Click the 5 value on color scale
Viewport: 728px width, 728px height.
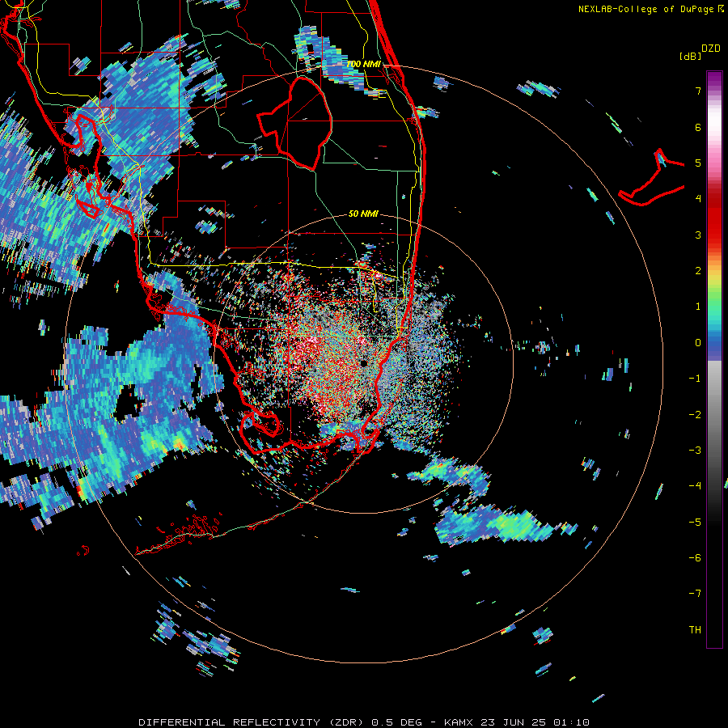[698, 163]
